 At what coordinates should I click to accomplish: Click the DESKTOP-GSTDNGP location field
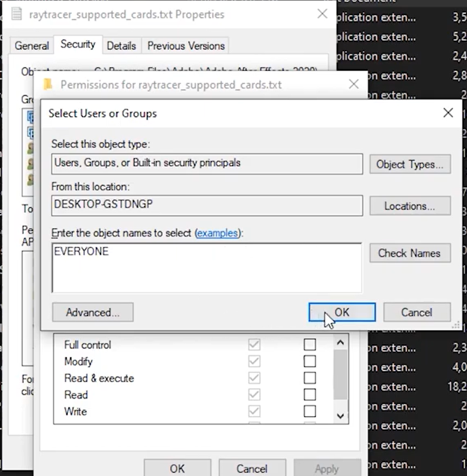coord(207,205)
